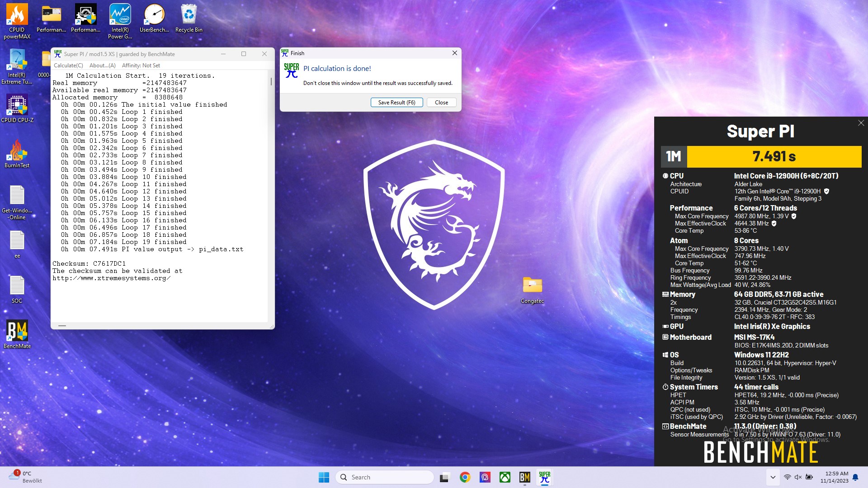The height and width of the screenshot is (488, 868).
Task: Click 'MSI MS-17K4' motherboard text
Action: point(754,337)
